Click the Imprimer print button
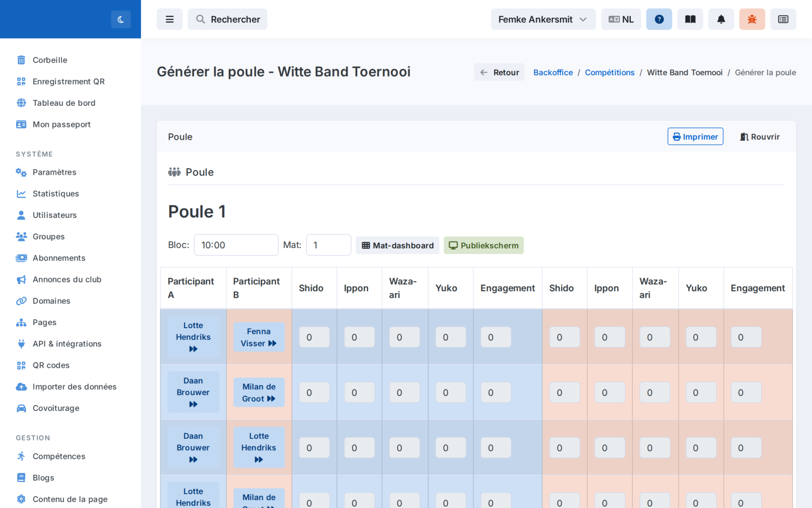The width and height of the screenshot is (812, 508). coord(695,137)
